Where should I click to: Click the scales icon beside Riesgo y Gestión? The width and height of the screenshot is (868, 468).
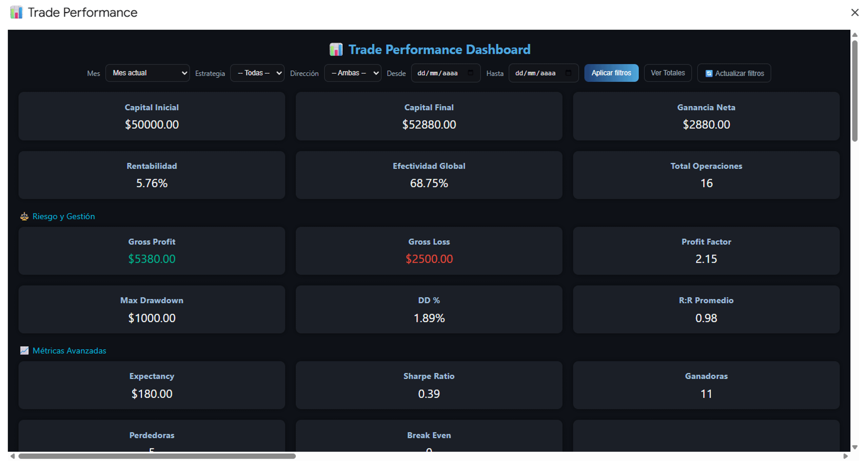point(24,216)
